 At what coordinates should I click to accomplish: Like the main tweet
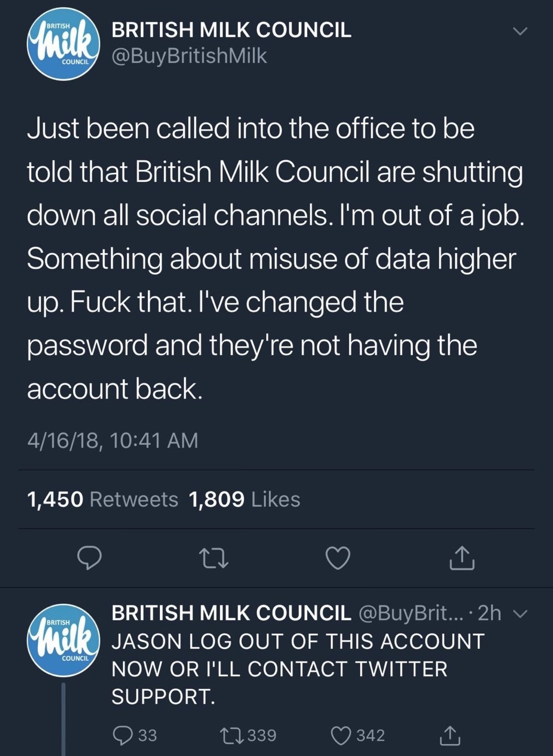pos(338,558)
